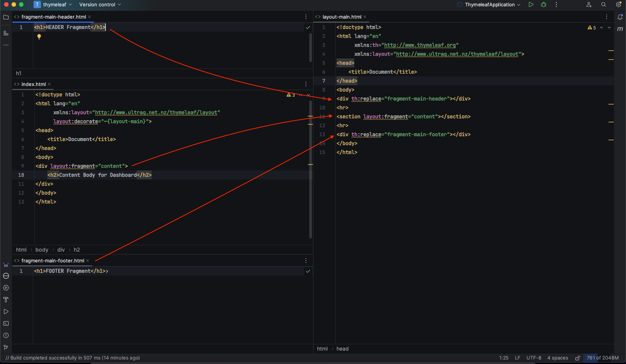The width and height of the screenshot is (626, 364).
Task: Open the Version control dropdown
Action: tap(100, 4)
